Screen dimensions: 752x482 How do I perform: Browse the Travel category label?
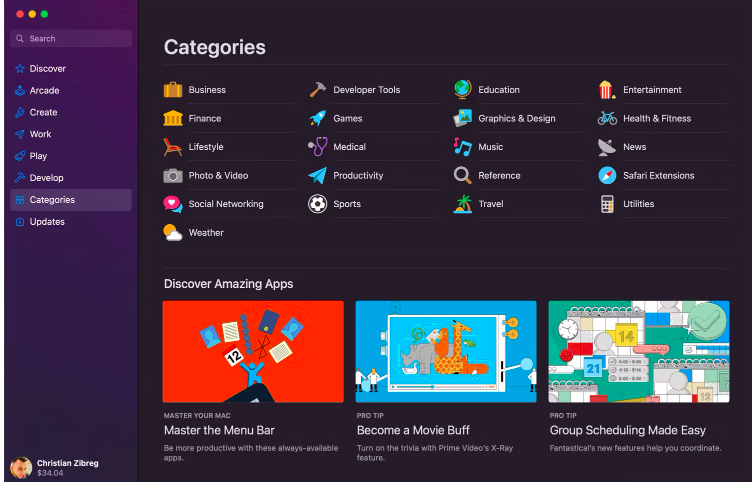pyautogui.click(x=491, y=204)
